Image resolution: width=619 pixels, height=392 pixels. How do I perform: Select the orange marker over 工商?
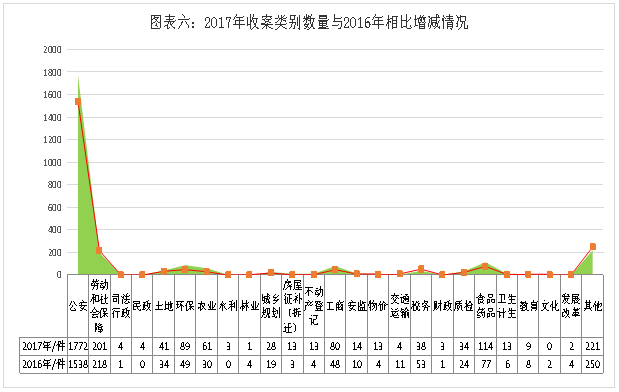(x=335, y=269)
